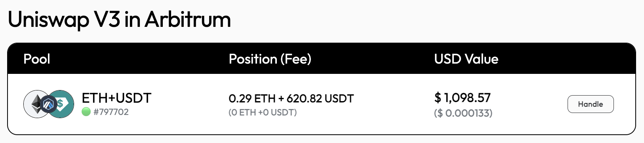Click the black table header bar
The image size is (644, 143).
(322, 59)
